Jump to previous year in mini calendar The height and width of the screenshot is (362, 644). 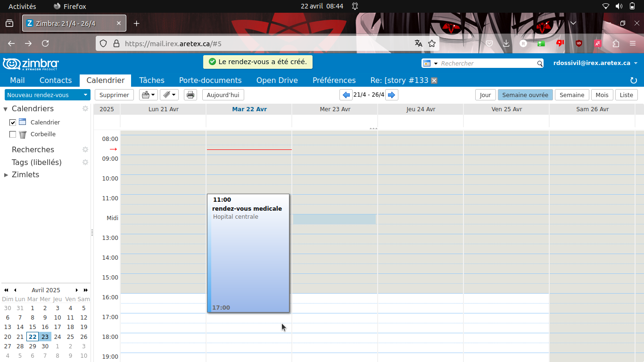[7, 290]
